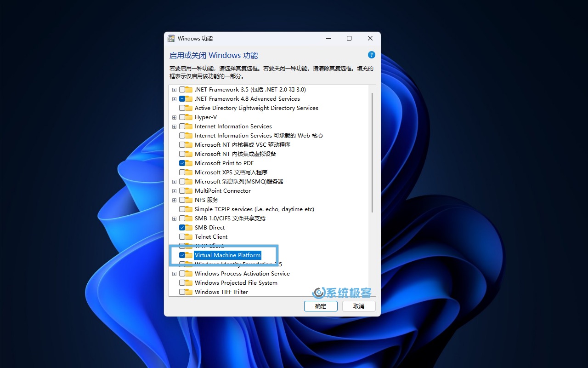Click the feature list vertical scrollbar thumb
This screenshot has width=588, height=368.
click(372, 152)
